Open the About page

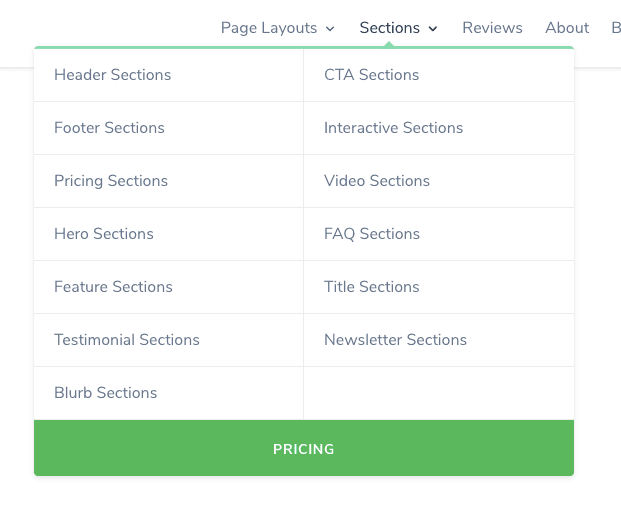pyautogui.click(x=567, y=28)
